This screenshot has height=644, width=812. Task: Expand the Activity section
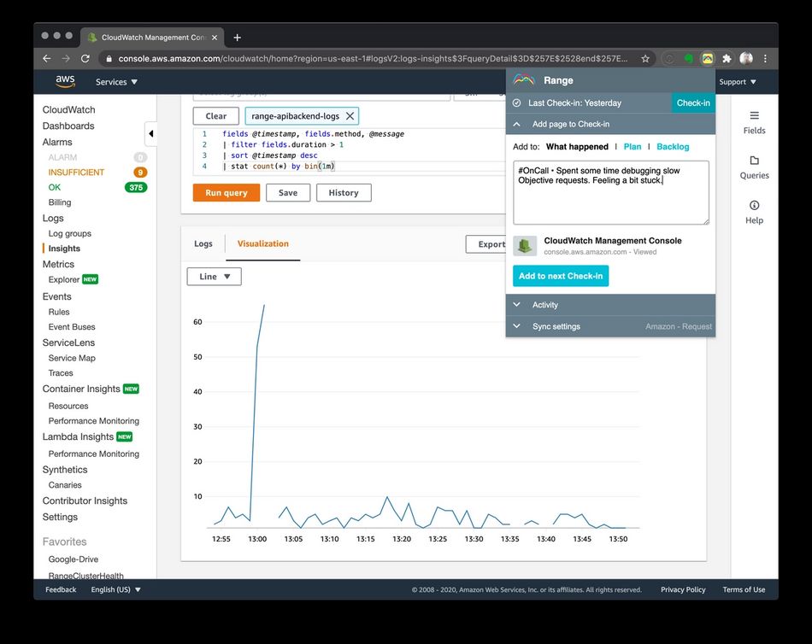[x=610, y=305]
